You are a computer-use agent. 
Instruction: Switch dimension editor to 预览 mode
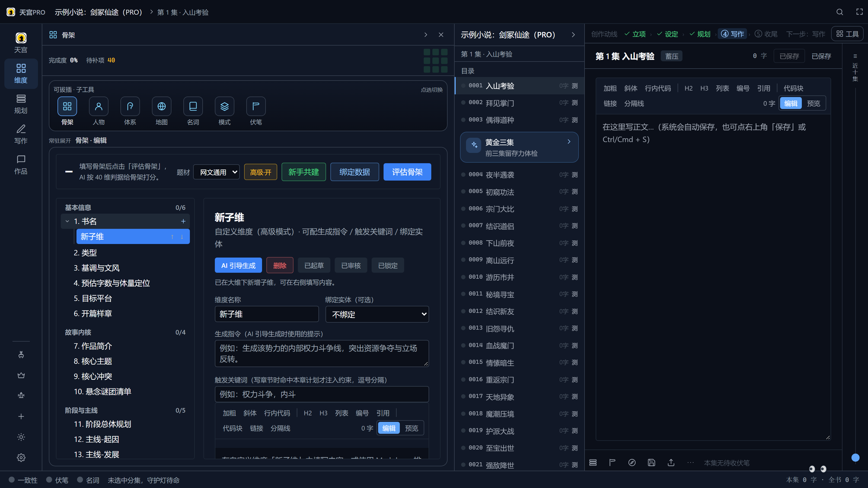411,428
